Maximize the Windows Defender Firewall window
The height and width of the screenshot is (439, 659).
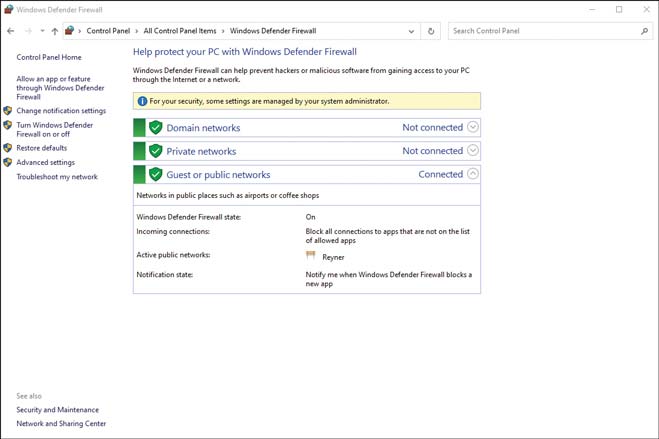coord(619,9)
